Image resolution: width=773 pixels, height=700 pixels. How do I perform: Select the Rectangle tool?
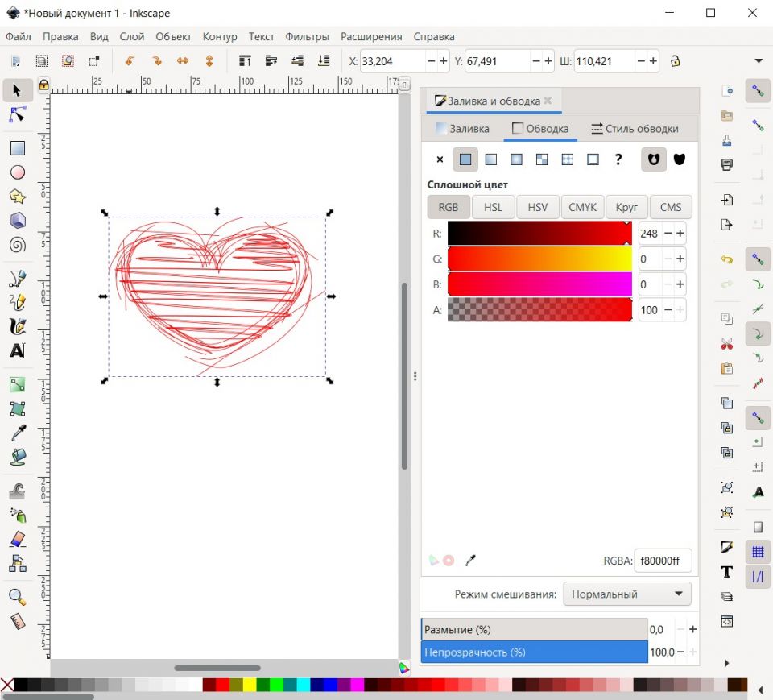pyautogui.click(x=17, y=148)
